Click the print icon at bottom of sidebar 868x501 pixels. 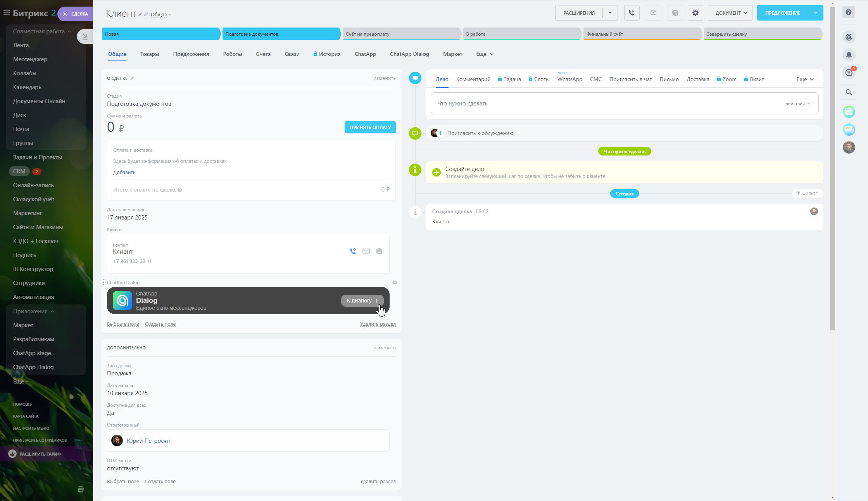point(81,489)
